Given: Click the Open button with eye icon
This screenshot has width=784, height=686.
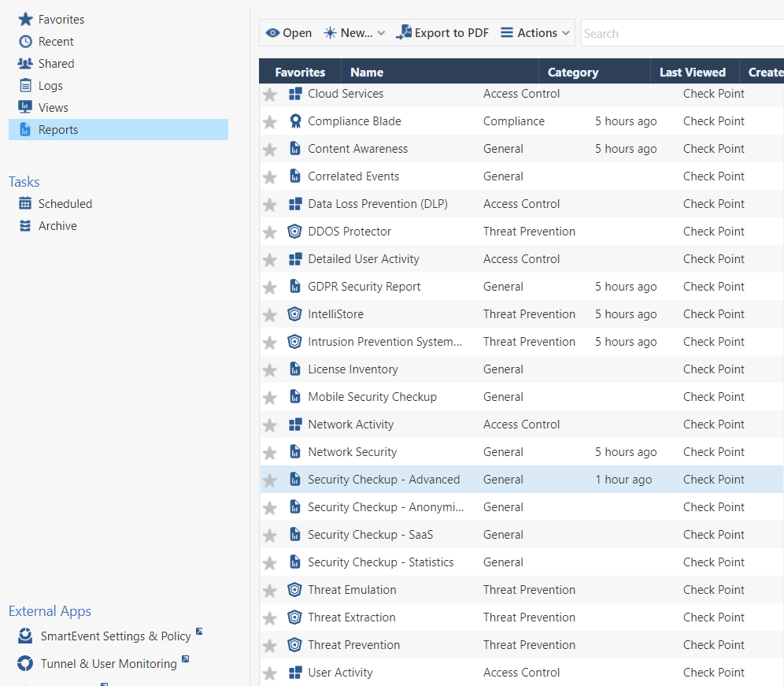Looking at the screenshot, I should tap(289, 33).
